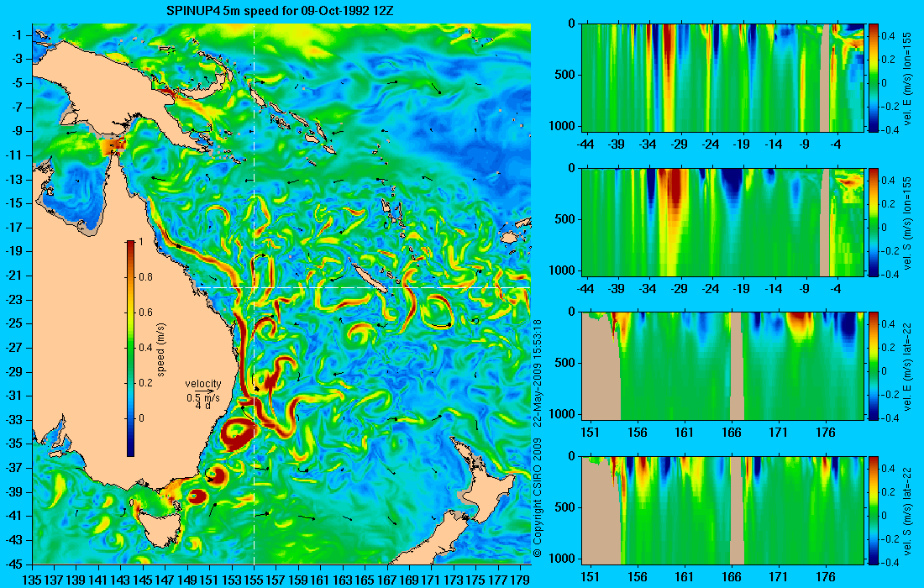Screen dimensions: 924x588
Task: Click the colorbar labeled vel. E (m/s) lat=-22
Action: click(874, 366)
